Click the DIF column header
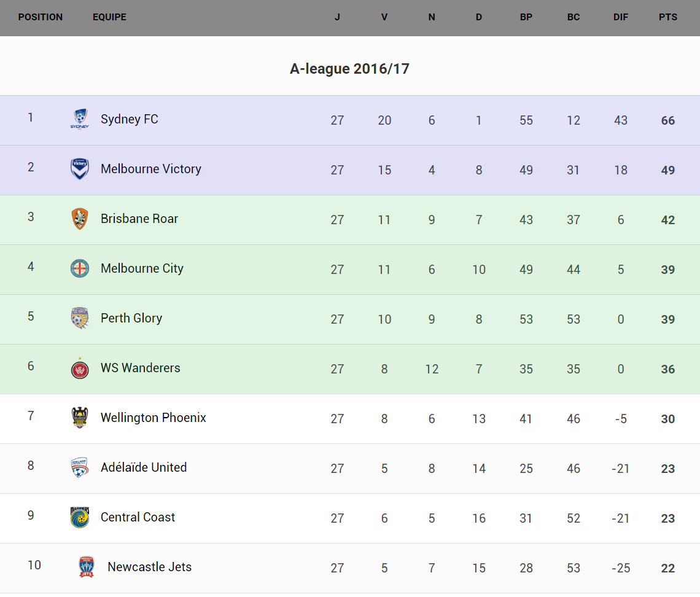 pos(621,17)
